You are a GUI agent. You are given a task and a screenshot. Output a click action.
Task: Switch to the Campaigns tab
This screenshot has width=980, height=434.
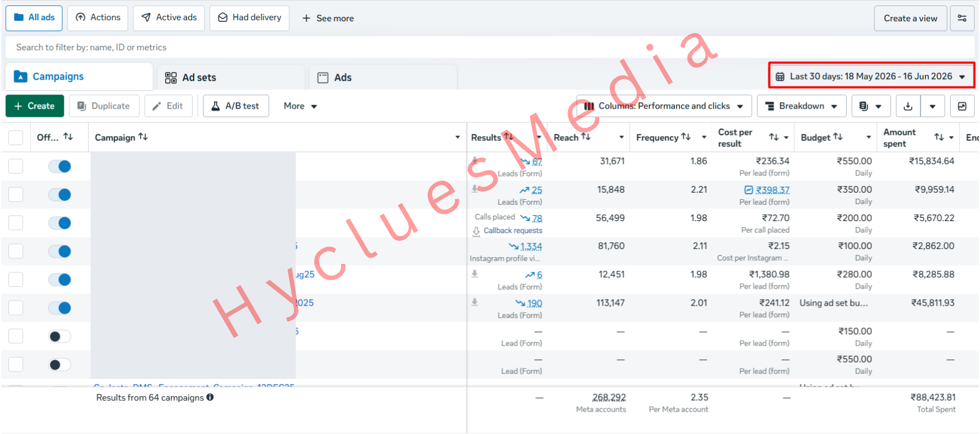coord(79,76)
